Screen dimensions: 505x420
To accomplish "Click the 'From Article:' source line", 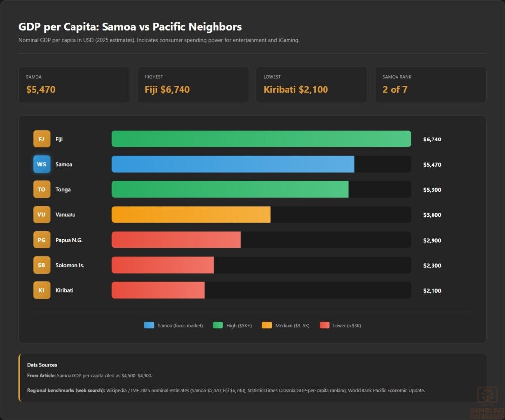I will coord(90,376).
